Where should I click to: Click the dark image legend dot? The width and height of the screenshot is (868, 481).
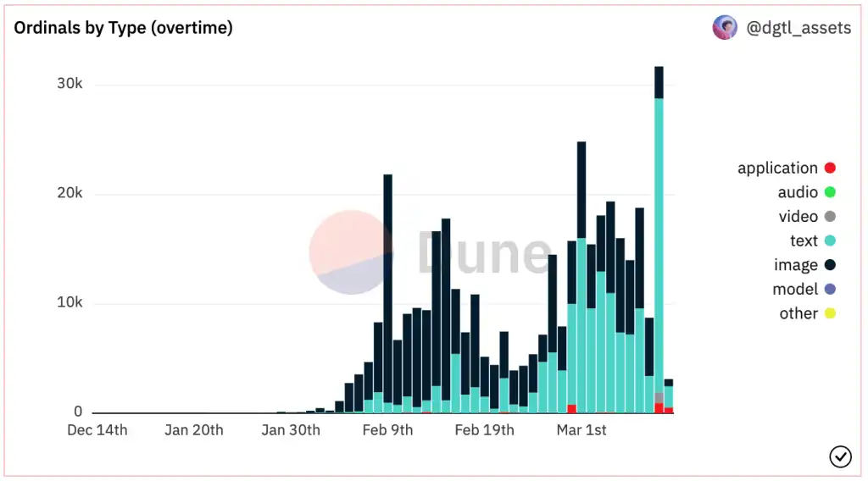(830, 265)
